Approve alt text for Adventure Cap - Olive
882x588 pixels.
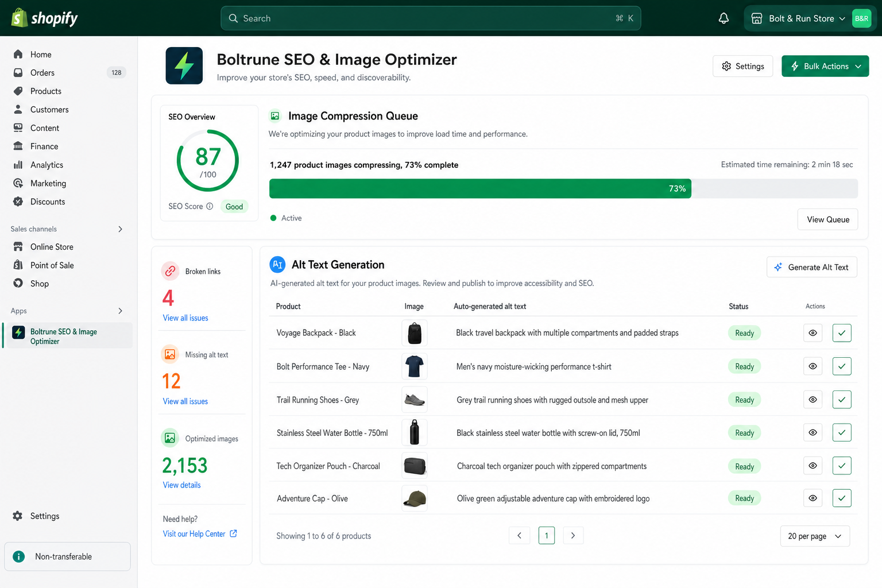[x=841, y=498]
